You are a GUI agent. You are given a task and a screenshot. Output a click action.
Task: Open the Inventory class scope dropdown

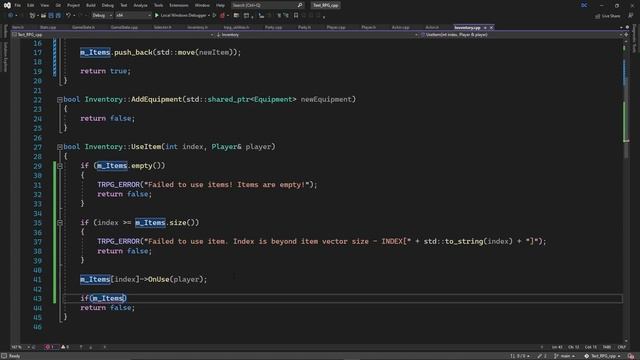click(317, 35)
